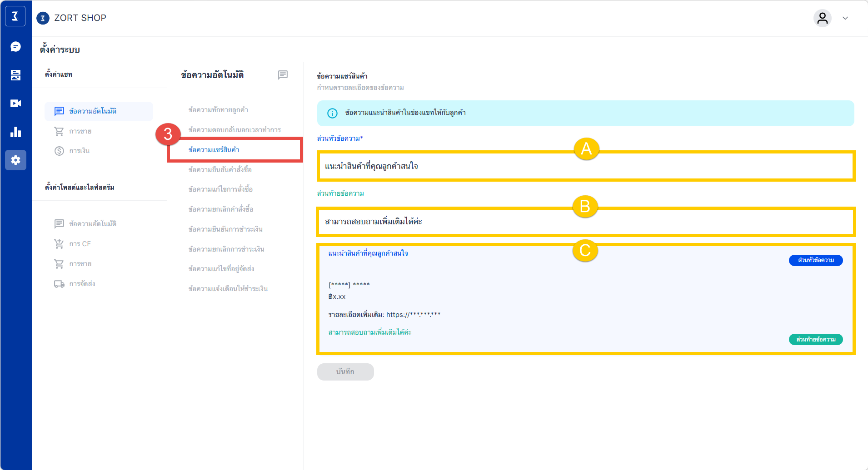Open ข้อความแจ้งเตือนให้ชำระเงิน option
868x470 pixels.
pos(228,289)
